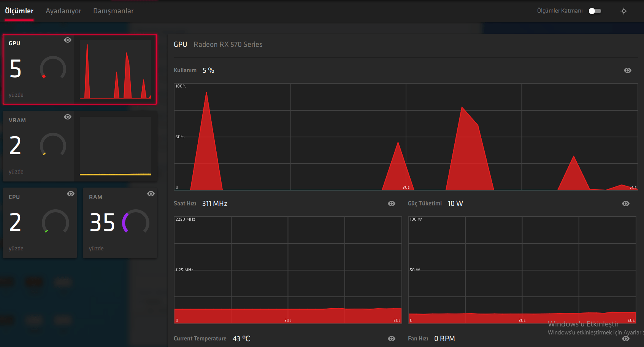Image resolution: width=644 pixels, height=347 pixels.
Task: Toggle the Saat Hızı eye icon
Action: point(392,204)
